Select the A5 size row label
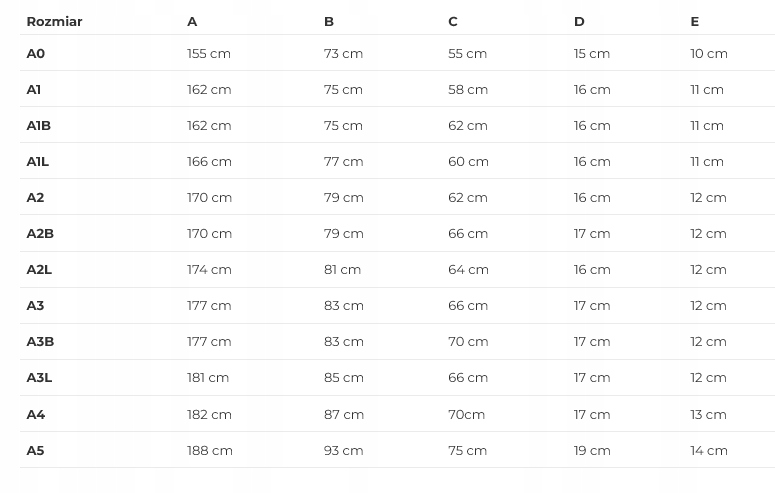 (x=35, y=450)
